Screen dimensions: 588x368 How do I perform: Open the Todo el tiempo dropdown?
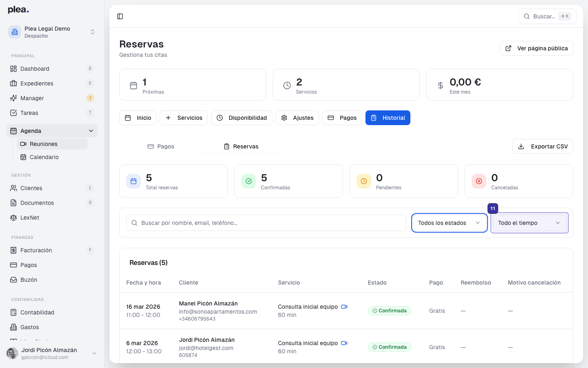(x=530, y=223)
